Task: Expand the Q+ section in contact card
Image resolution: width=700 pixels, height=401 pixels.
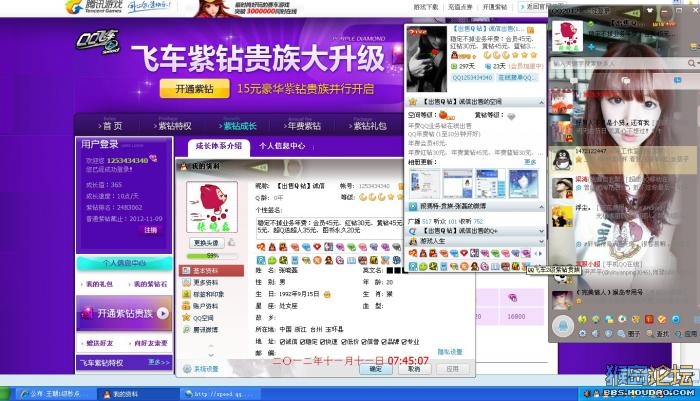Action: [x=541, y=231]
